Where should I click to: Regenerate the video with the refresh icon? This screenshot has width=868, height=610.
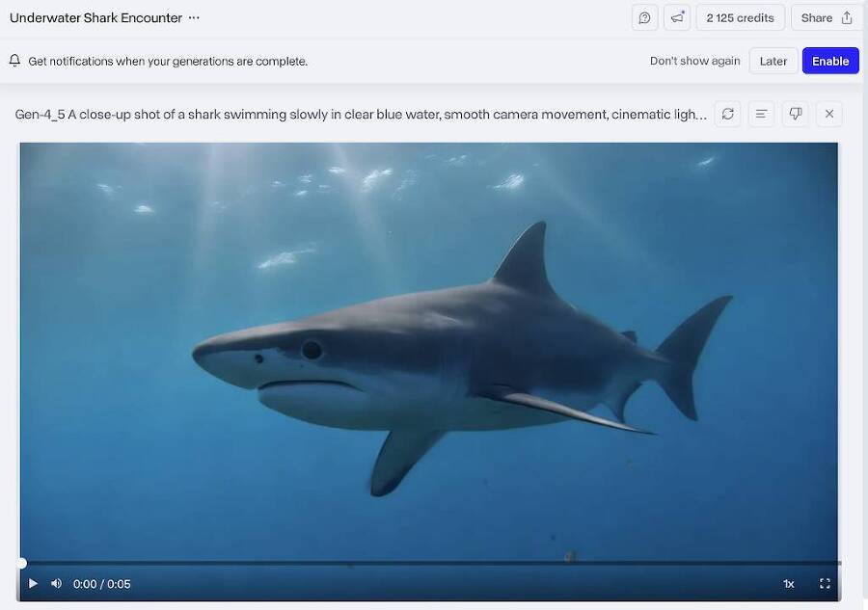click(x=727, y=114)
